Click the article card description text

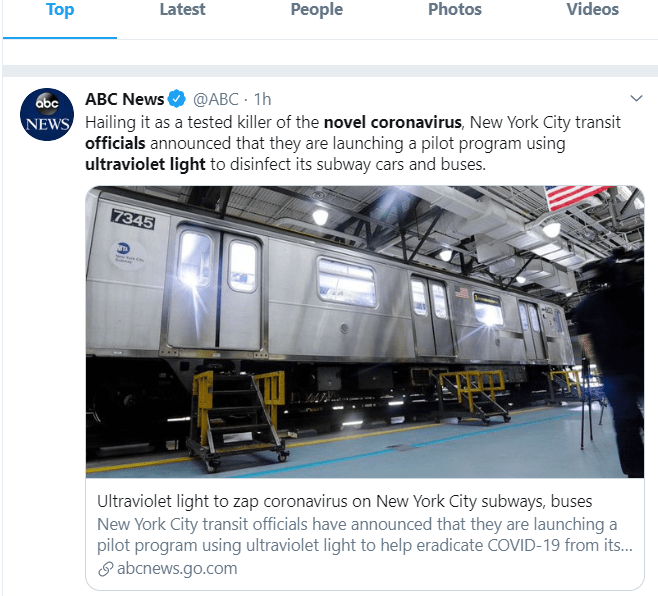click(365, 535)
